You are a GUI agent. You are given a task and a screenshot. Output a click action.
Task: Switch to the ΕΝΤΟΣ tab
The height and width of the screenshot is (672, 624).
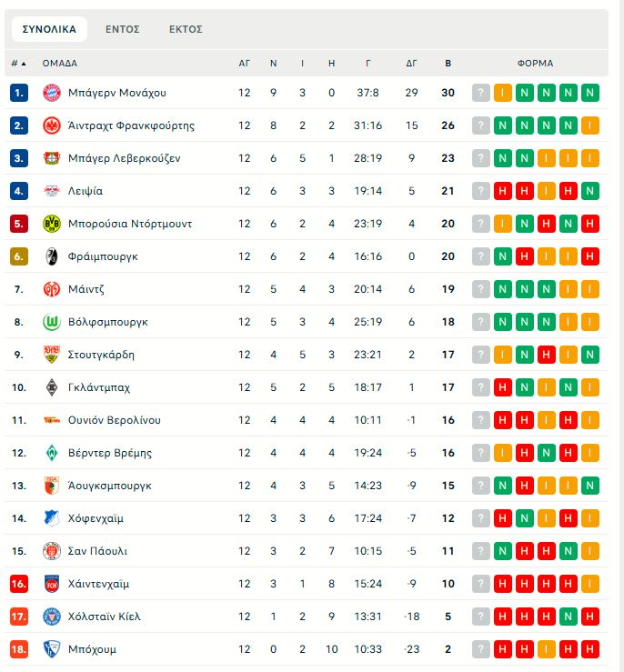pos(122,29)
